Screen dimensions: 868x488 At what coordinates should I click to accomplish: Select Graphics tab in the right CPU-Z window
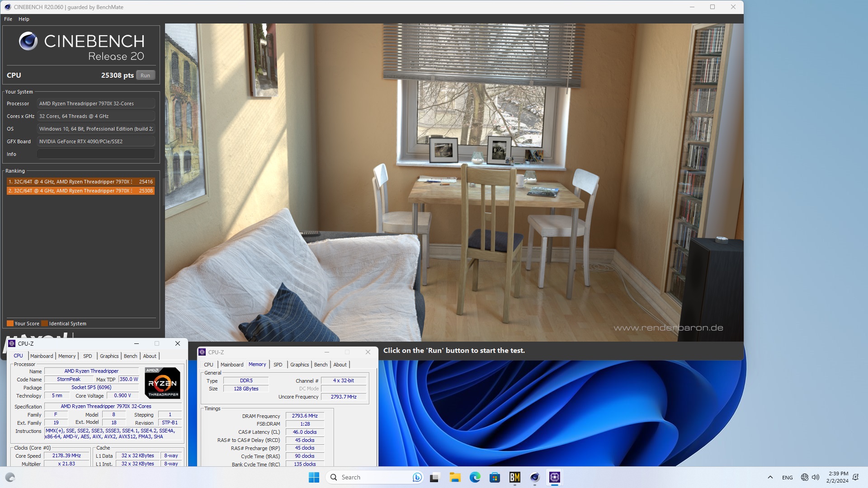(x=300, y=365)
